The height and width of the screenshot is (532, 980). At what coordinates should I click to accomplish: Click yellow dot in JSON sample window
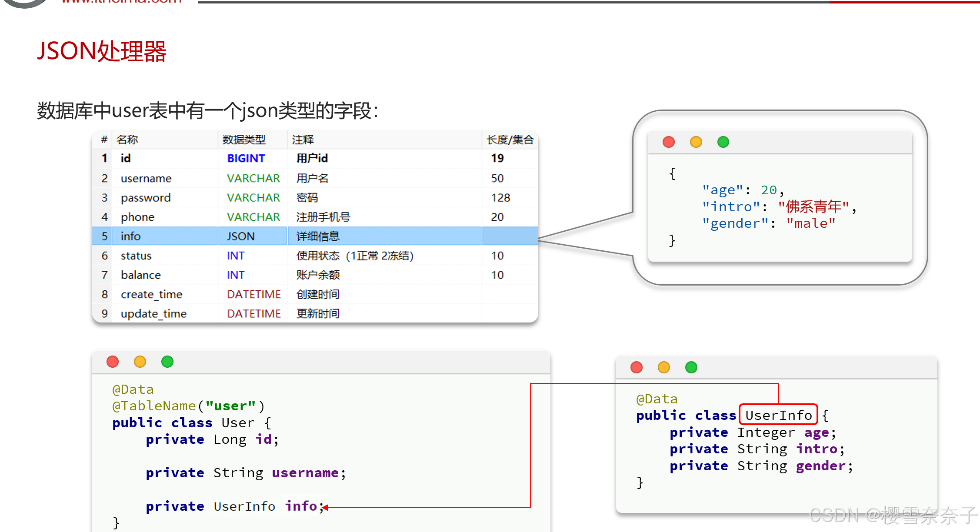[x=696, y=142]
